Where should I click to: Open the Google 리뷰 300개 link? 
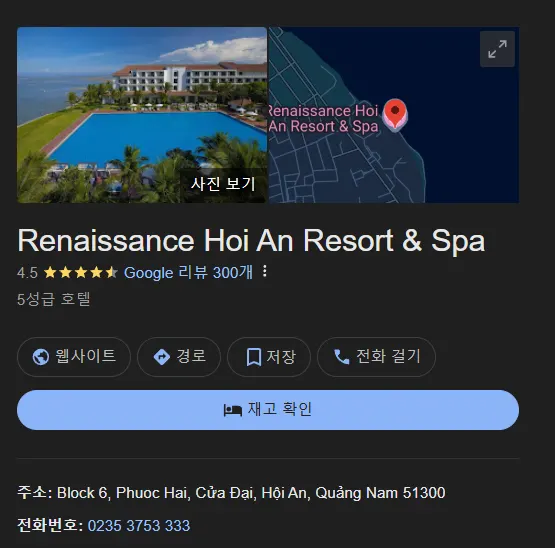188,273
